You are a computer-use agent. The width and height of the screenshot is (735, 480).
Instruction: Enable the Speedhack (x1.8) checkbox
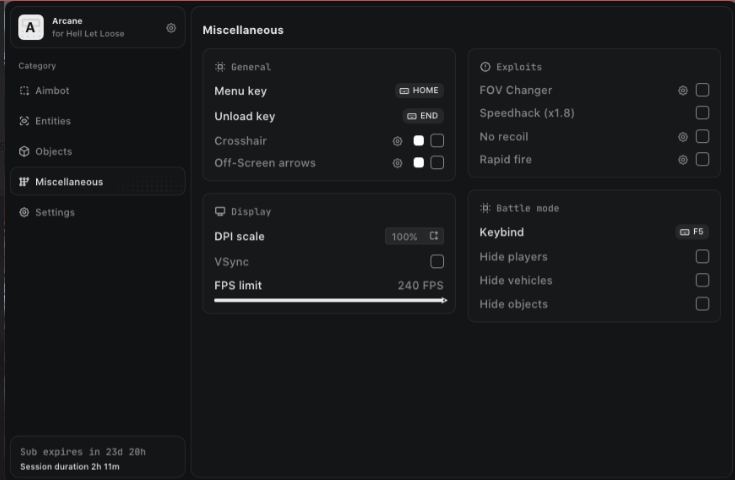pyautogui.click(x=703, y=113)
